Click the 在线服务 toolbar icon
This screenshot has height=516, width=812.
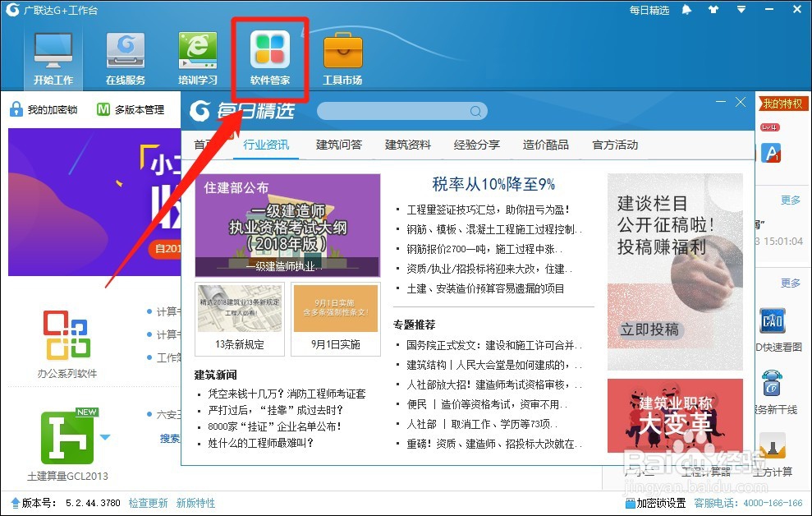126,58
